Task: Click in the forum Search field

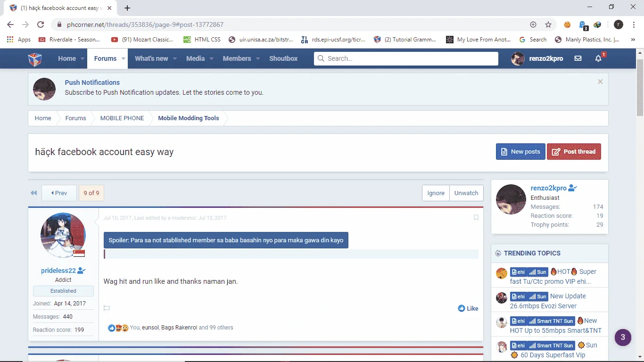Action: pos(406,58)
